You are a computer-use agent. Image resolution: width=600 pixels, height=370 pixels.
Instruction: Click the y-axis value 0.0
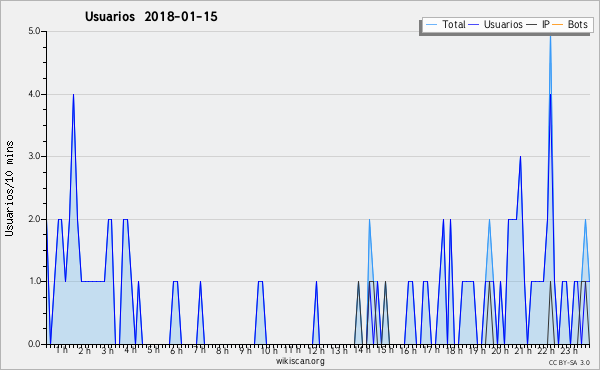(34, 344)
